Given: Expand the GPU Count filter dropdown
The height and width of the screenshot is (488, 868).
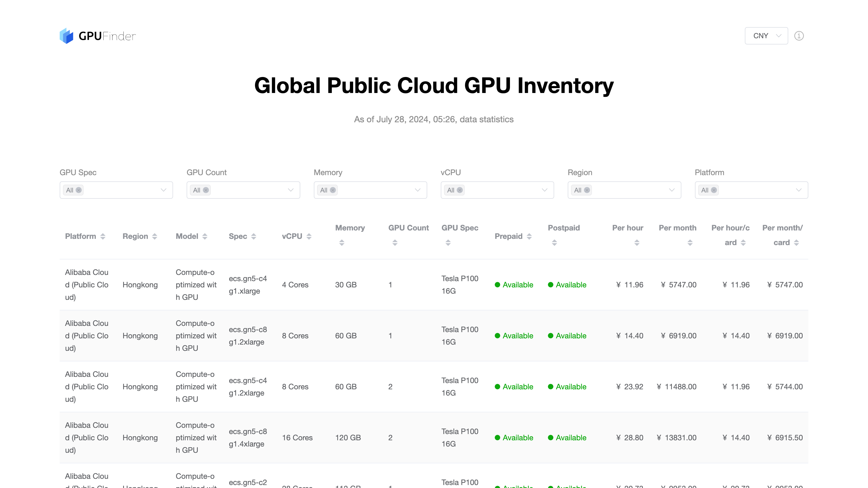Looking at the screenshot, I should point(291,190).
